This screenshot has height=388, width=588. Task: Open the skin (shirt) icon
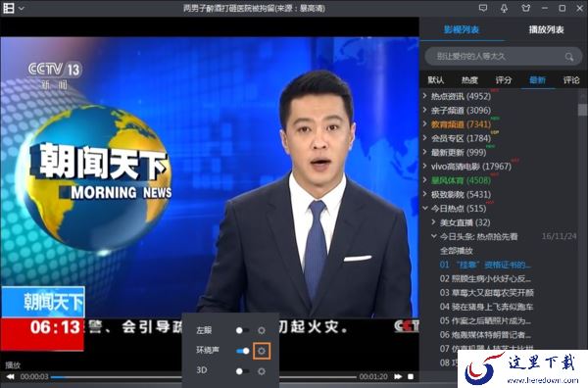tap(526, 8)
